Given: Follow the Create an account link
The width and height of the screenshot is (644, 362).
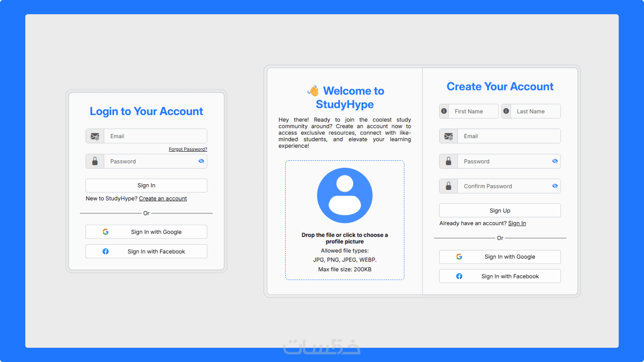Looking at the screenshot, I should (x=163, y=198).
